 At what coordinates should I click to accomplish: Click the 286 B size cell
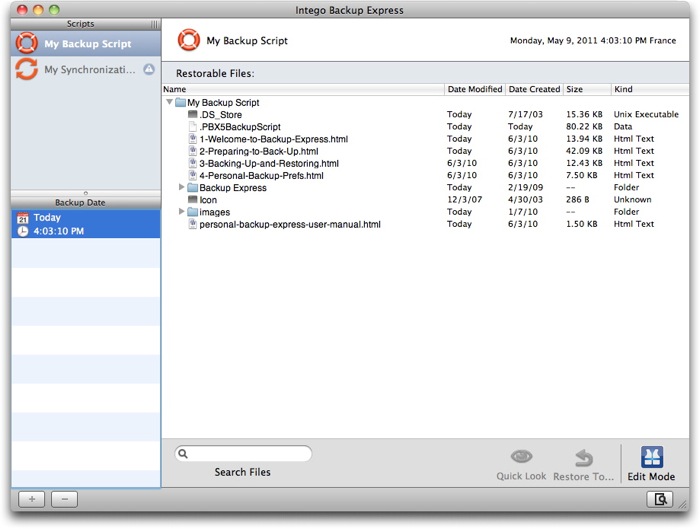coord(577,200)
